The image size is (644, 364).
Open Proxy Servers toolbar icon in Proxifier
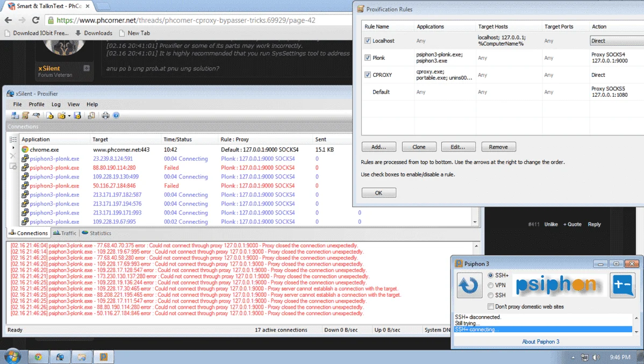pos(15,116)
